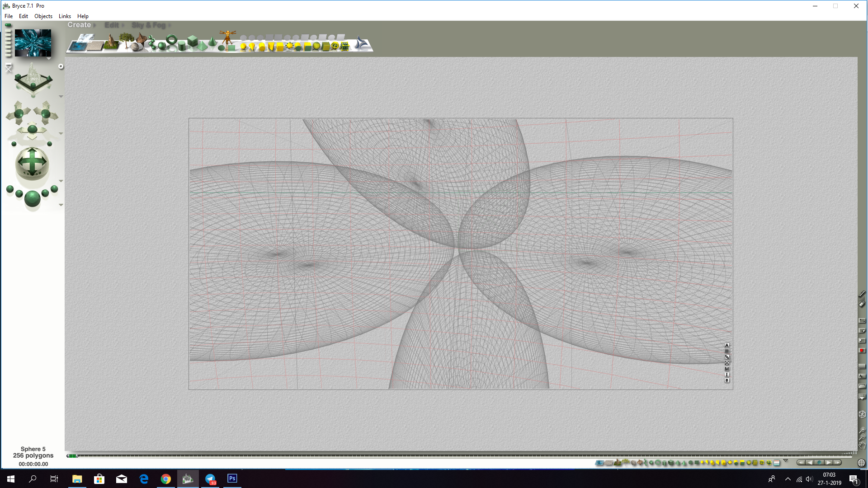The height and width of the screenshot is (488, 868).
Task: Expand the nano preview options triangle
Action: pyautogui.click(x=48, y=59)
